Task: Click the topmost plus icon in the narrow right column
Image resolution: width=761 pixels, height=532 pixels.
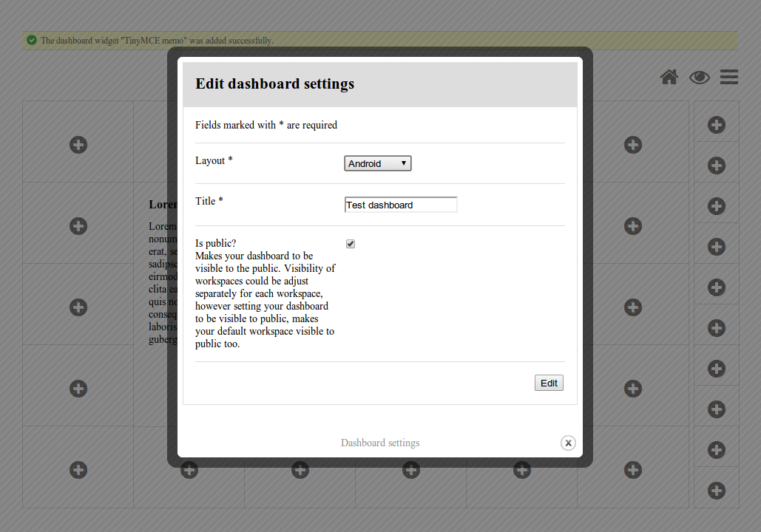Action: tap(716, 125)
